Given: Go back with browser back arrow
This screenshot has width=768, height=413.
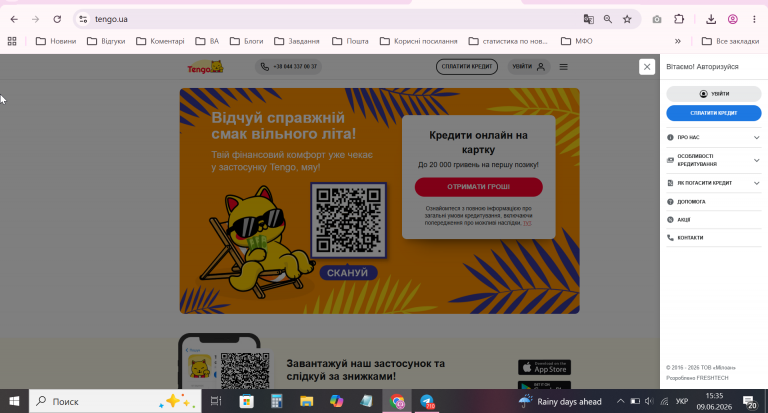Looking at the screenshot, I should click(14, 19).
